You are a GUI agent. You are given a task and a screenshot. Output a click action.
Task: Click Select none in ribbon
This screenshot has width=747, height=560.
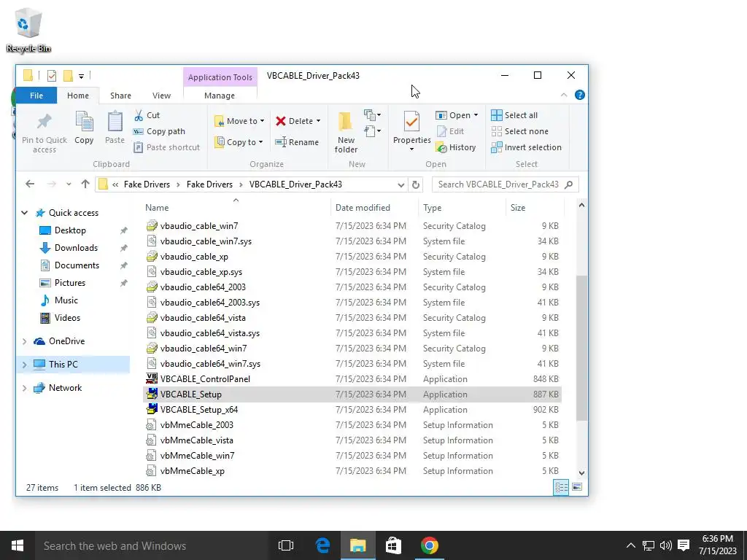[519, 131]
